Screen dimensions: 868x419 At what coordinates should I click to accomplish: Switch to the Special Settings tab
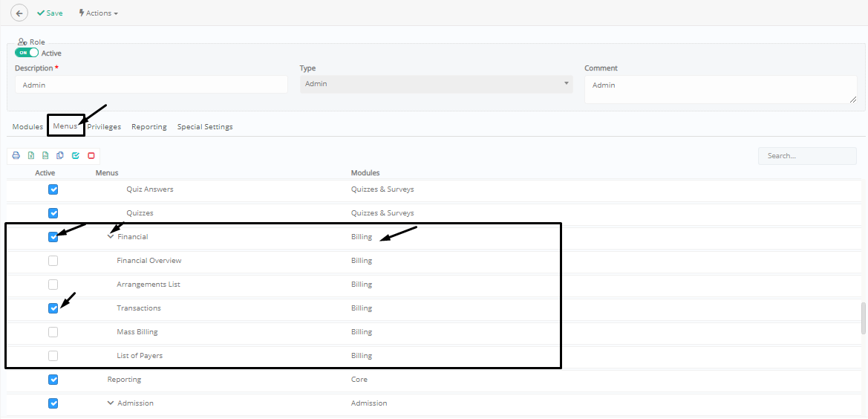(205, 127)
